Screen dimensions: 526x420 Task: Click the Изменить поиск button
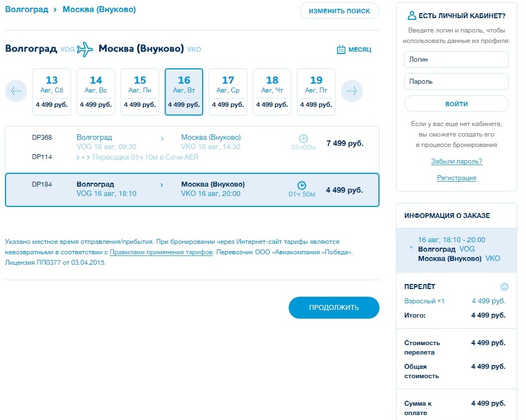(x=339, y=11)
